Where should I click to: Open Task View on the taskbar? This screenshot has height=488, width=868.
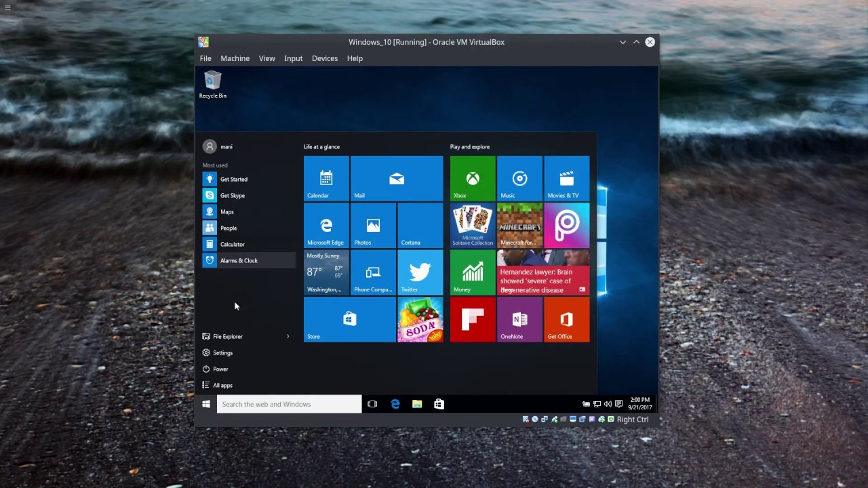click(372, 404)
